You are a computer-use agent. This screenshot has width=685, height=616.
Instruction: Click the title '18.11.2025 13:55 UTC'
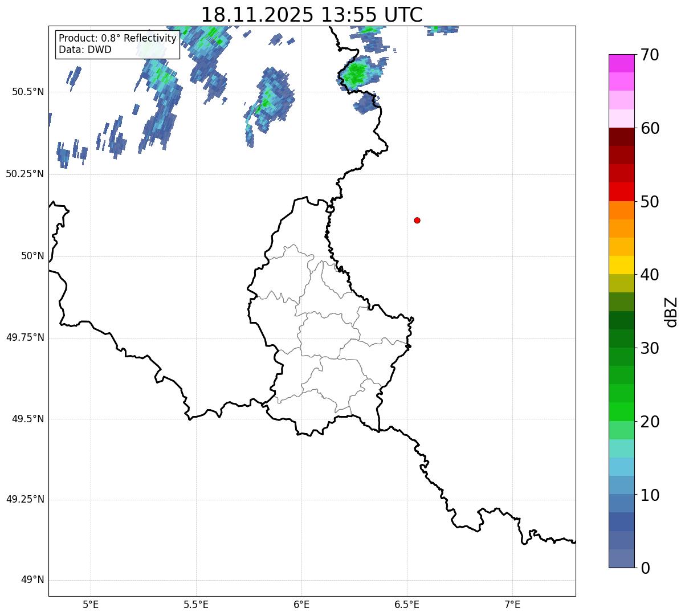tap(312, 14)
